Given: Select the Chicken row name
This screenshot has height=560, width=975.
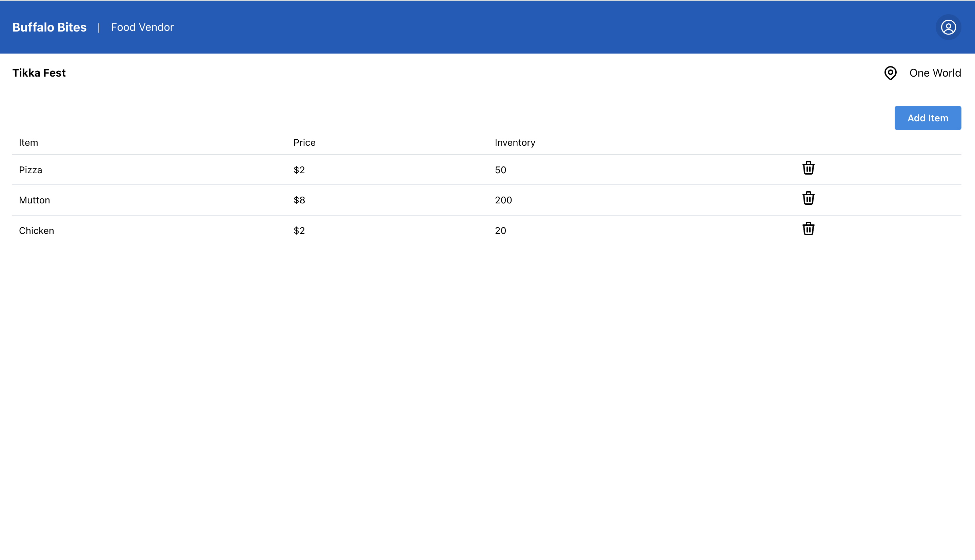Looking at the screenshot, I should coord(37,231).
